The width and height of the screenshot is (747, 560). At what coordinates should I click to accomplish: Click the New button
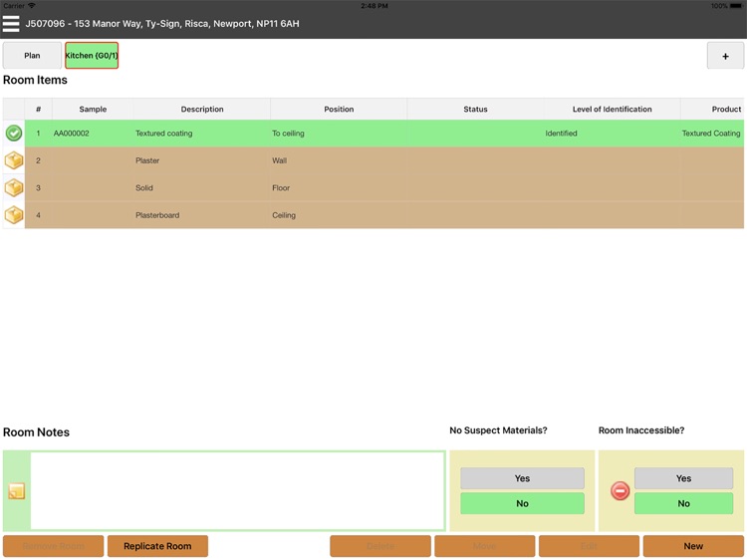(693, 546)
